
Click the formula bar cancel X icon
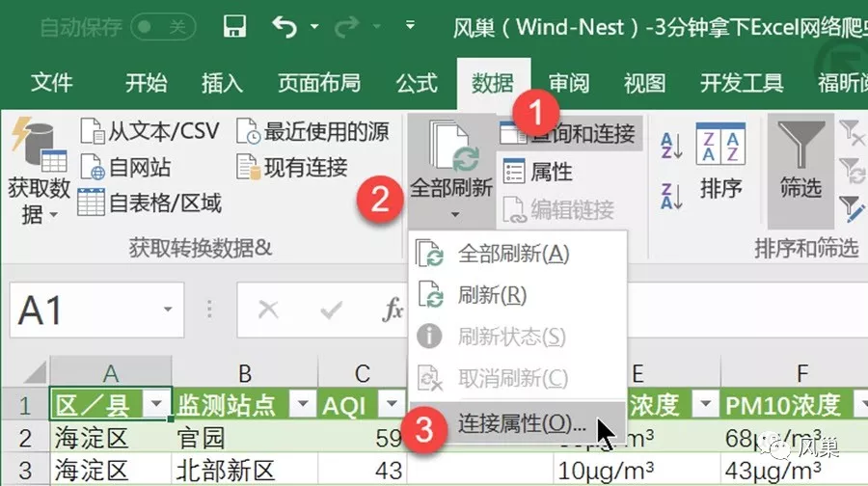268,310
